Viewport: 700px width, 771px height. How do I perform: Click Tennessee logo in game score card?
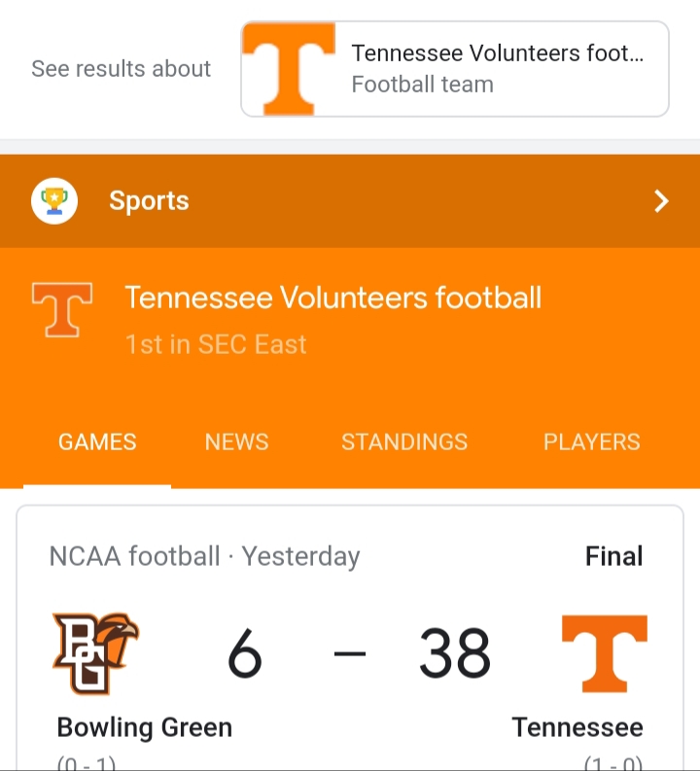[604, 652]
